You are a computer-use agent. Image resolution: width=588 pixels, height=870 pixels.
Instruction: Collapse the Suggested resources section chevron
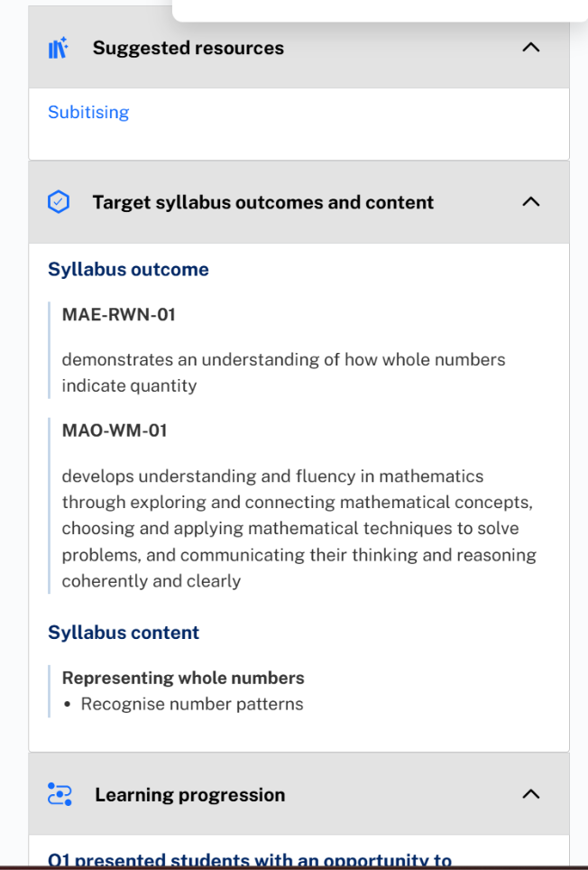click(531, 47)
